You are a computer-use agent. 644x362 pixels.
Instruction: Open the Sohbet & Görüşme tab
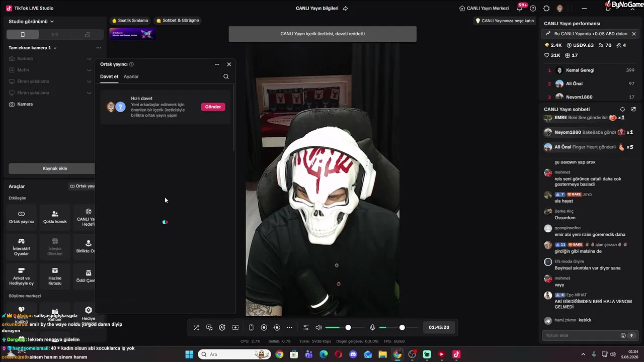coord(178,21)
